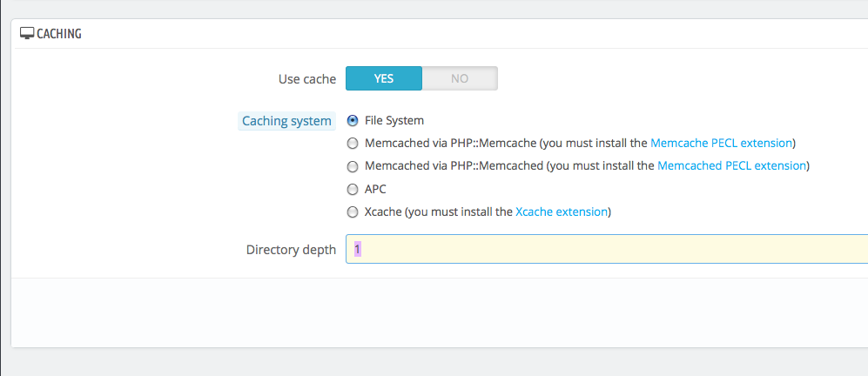
Task: Open the Memcached PECL extension link
Action: [x=731, y=165]
